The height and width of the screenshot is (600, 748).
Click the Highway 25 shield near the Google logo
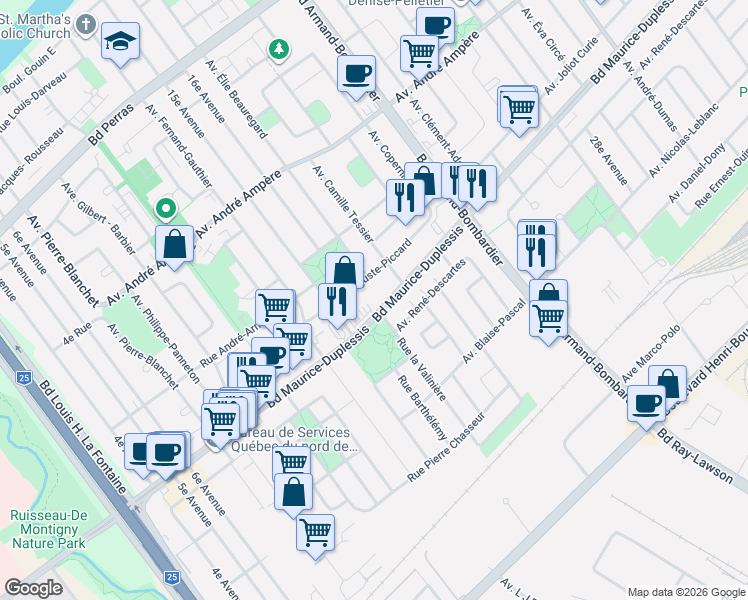tap(172, 577)
